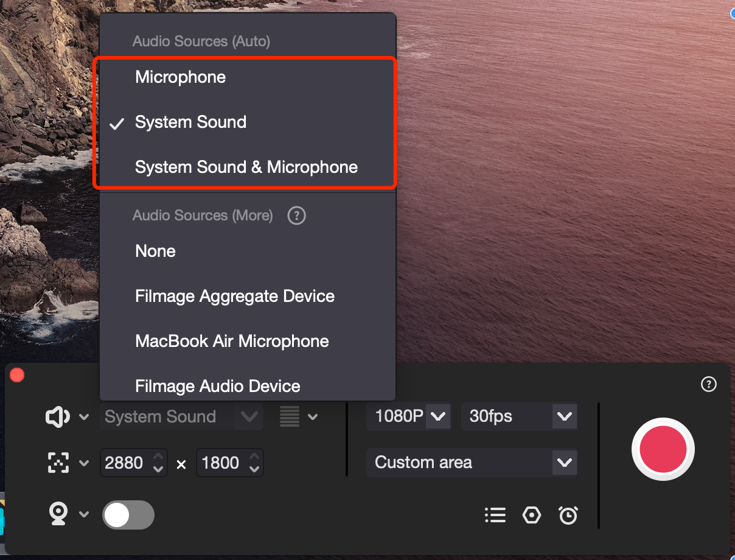
Task: Click the stepper arrows on width 2880
Action: 158,463
